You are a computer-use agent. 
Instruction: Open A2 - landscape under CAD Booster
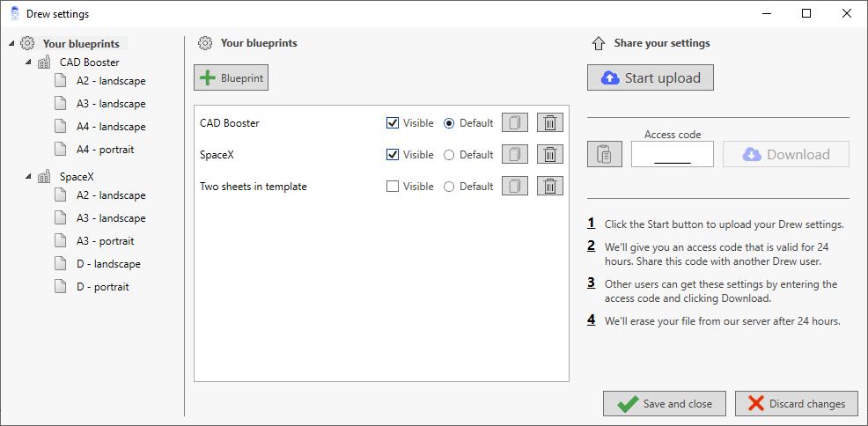pyautogui.click(x=110, y=81)
